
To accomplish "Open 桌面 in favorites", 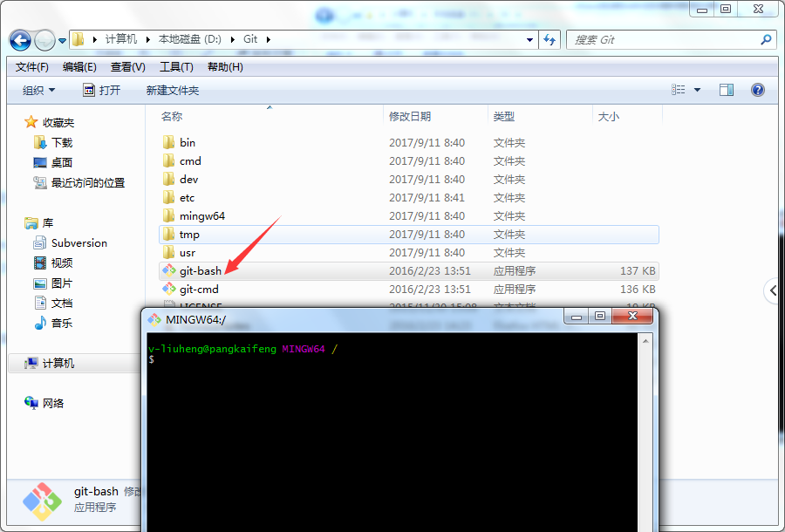I will tap(53, 163).
